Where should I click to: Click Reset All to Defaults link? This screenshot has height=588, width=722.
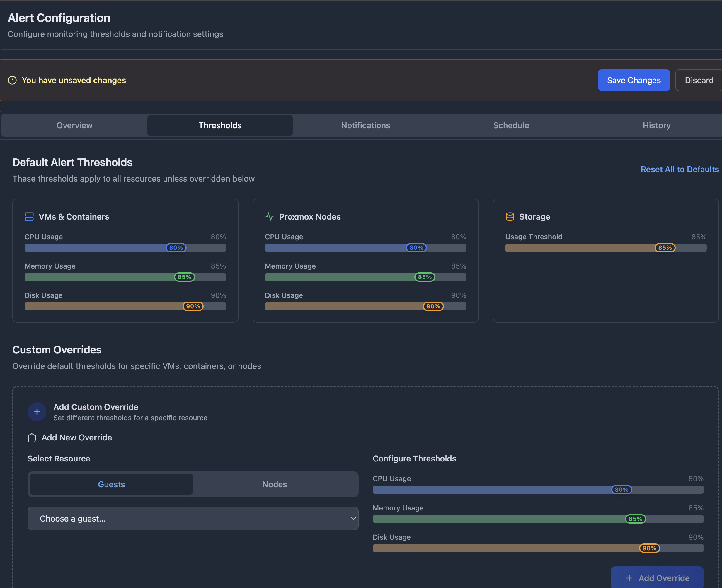(x=680, y=169)
